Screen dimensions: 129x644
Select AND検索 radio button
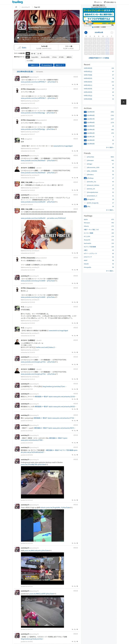pyautogui.click(x=93, y=27)
